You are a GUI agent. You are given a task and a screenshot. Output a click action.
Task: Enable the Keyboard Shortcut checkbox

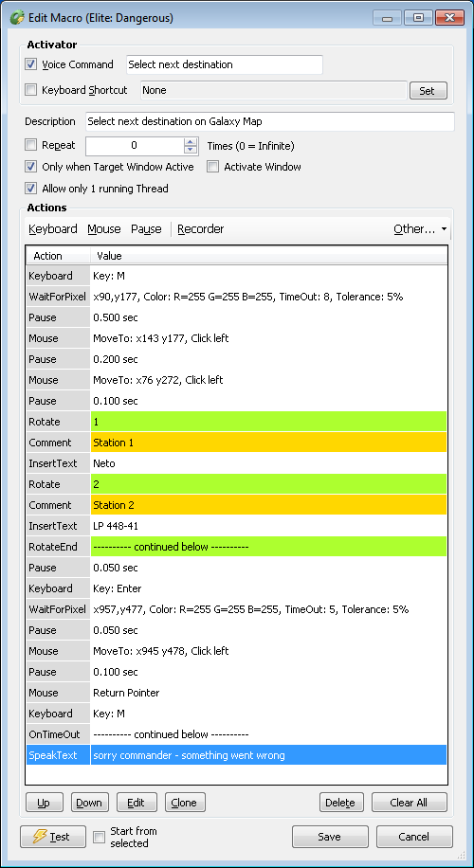[31, 90]
